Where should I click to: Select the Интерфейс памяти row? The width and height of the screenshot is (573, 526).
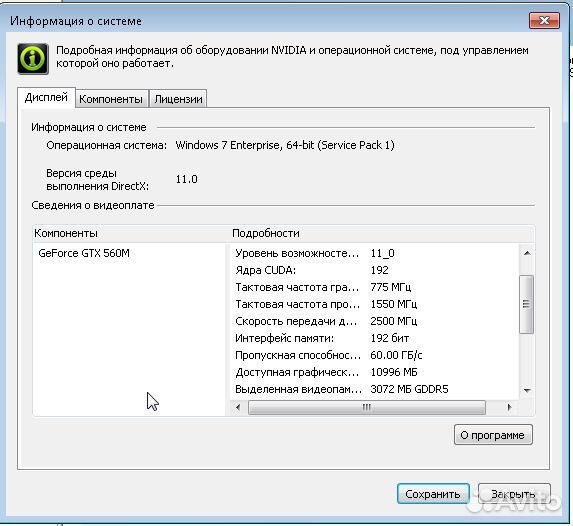point(375,338)
